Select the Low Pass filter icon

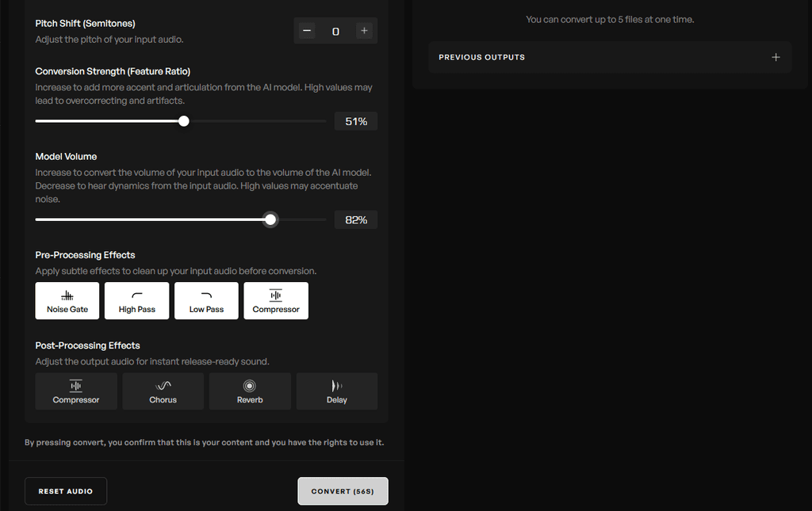[206, 300]
